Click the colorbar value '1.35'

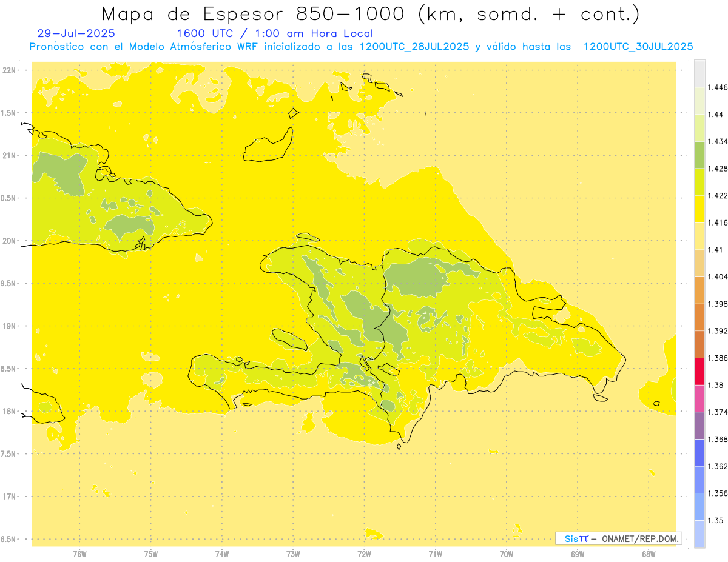pos(716,520)
